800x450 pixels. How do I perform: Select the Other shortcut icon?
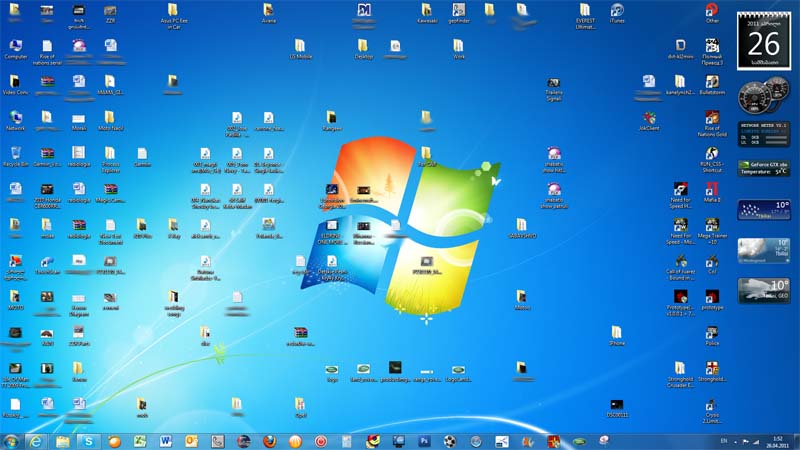[x=712, y=14]
